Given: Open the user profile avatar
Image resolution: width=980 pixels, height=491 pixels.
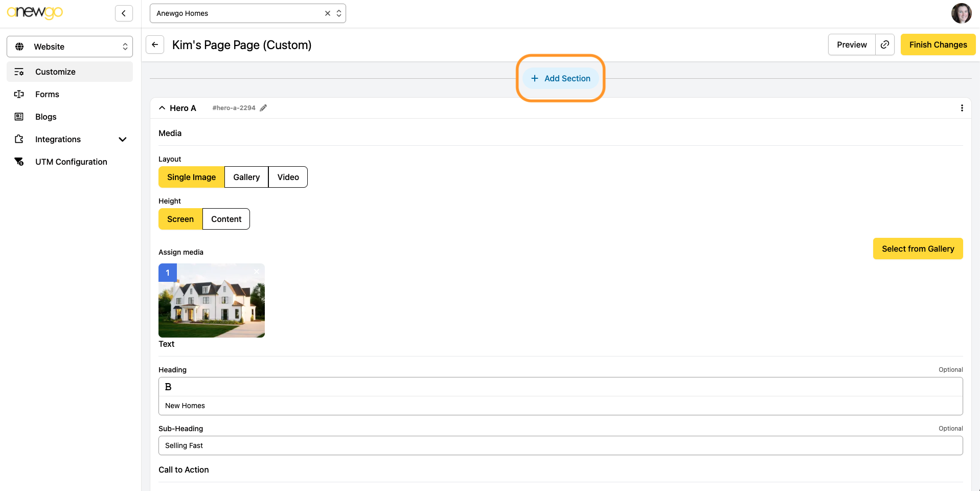Looking at the screenshot, I should coord(961,13).
